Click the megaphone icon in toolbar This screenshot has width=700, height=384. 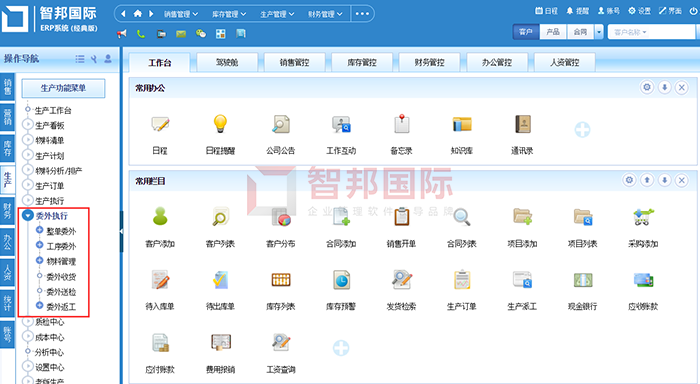pyautogui.click(x=121, y=33)
